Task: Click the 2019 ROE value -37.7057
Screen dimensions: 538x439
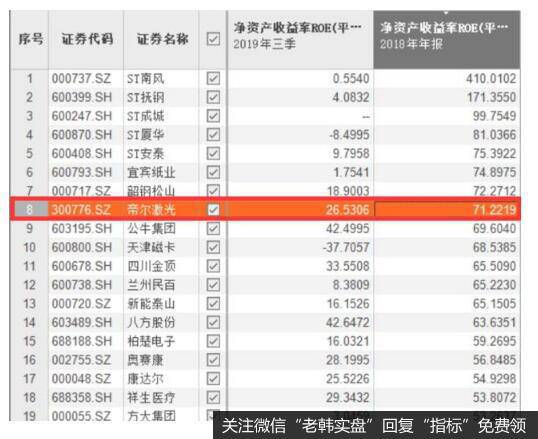Action: (x=346, y=247)
